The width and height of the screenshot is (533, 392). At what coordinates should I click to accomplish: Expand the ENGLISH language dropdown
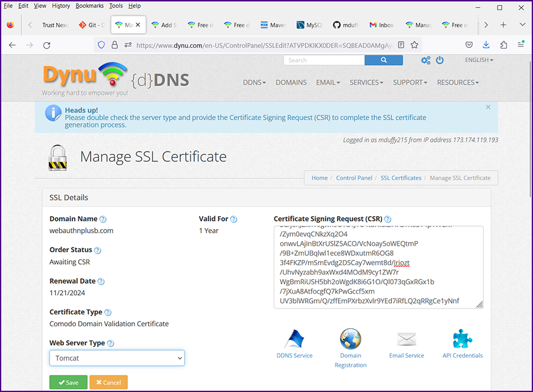(479, 60)
